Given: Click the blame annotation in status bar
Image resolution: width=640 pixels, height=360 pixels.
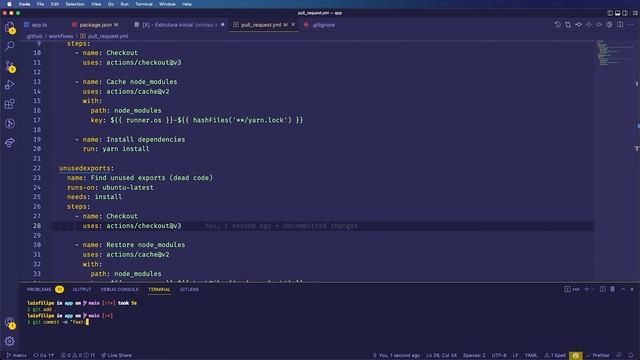Looking at the screenshot, I should tap(396, 356).
